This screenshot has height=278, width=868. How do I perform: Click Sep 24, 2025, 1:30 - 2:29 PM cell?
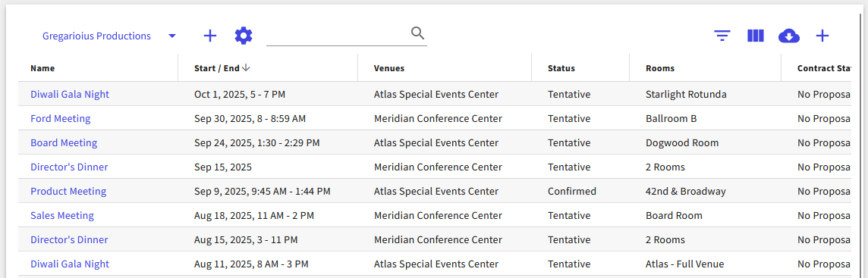pos(257,143)
